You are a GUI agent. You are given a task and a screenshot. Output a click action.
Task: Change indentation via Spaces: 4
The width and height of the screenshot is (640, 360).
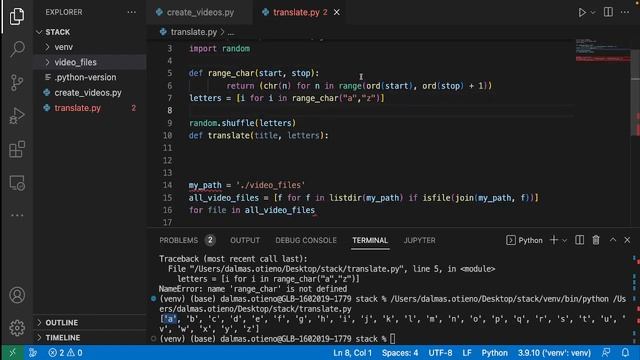[400, 353]
